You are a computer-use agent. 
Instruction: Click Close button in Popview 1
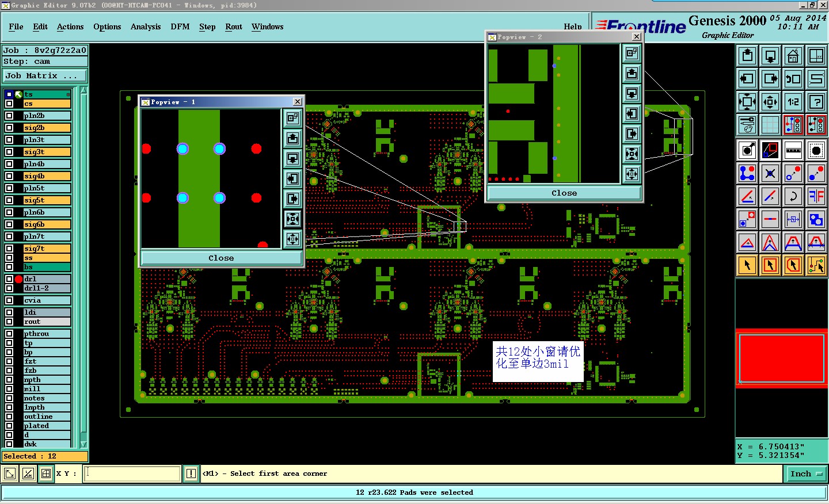tap(221, 258)
